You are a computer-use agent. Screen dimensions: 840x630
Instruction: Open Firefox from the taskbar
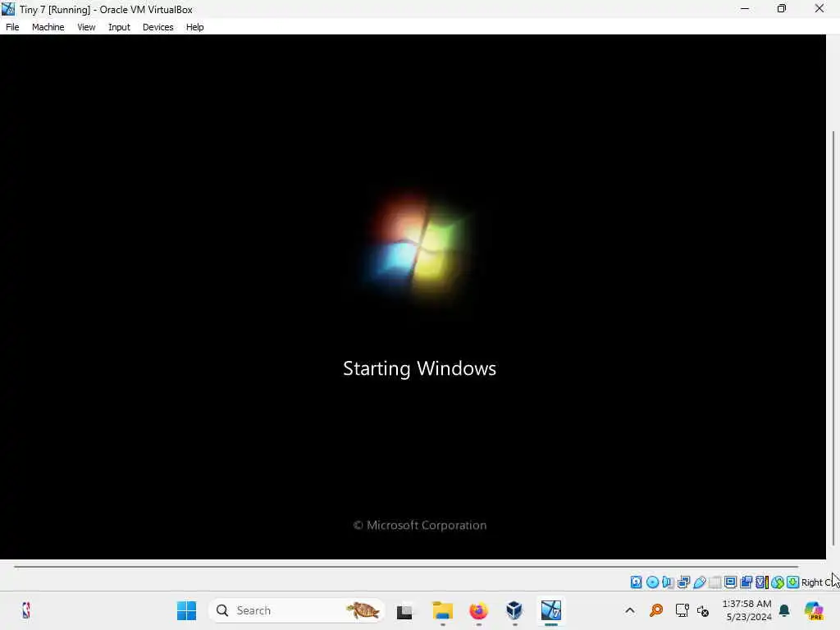point(478,610)
